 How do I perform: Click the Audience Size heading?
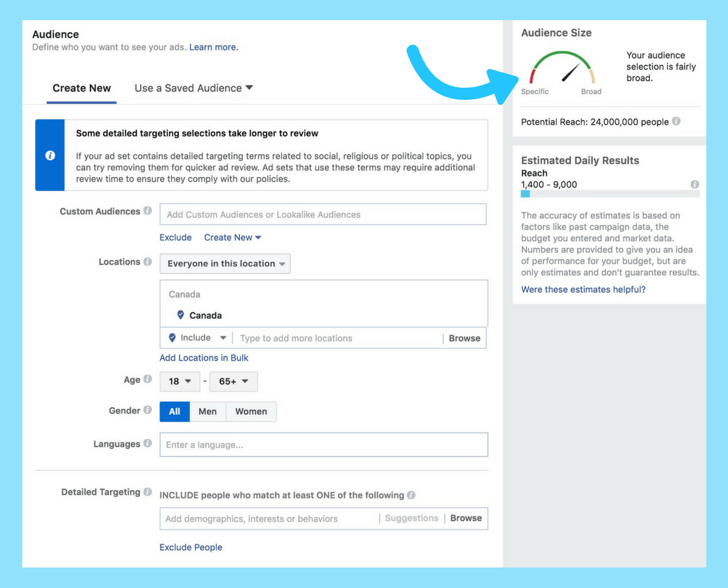point(556,33)
